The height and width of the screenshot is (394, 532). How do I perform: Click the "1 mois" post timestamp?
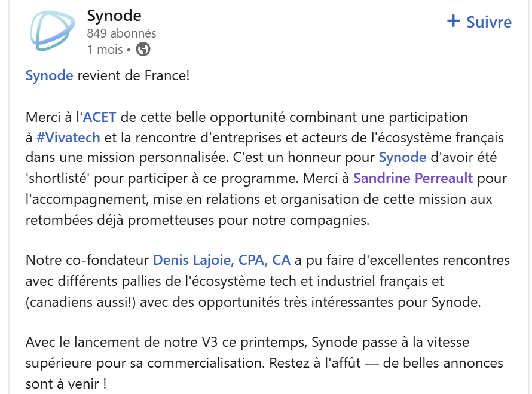[105, 50]
